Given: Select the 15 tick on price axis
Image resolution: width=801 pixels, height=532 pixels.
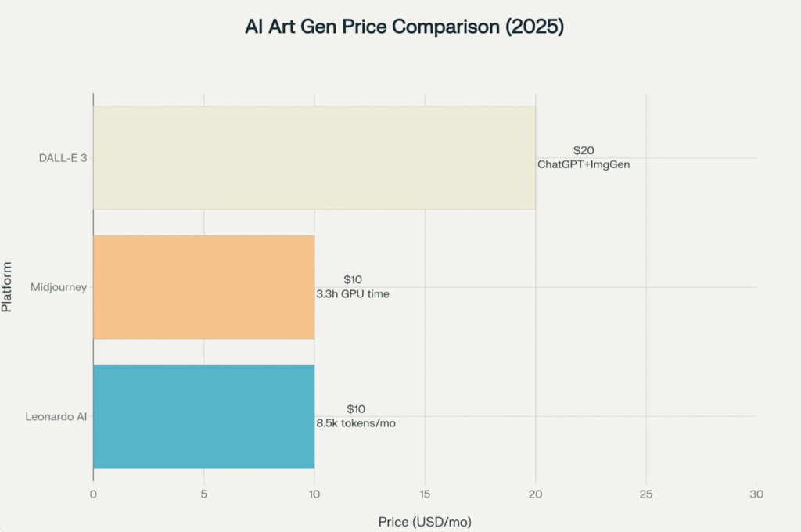Looking at the screenshot, I should pos(425,494).
